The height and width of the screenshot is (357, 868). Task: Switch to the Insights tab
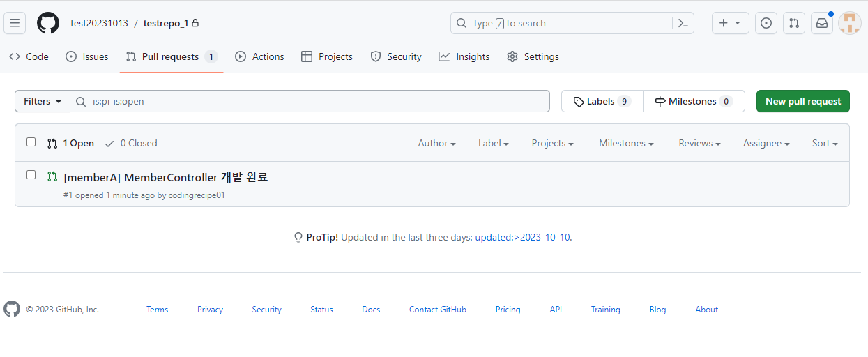[x=464, y=56]
